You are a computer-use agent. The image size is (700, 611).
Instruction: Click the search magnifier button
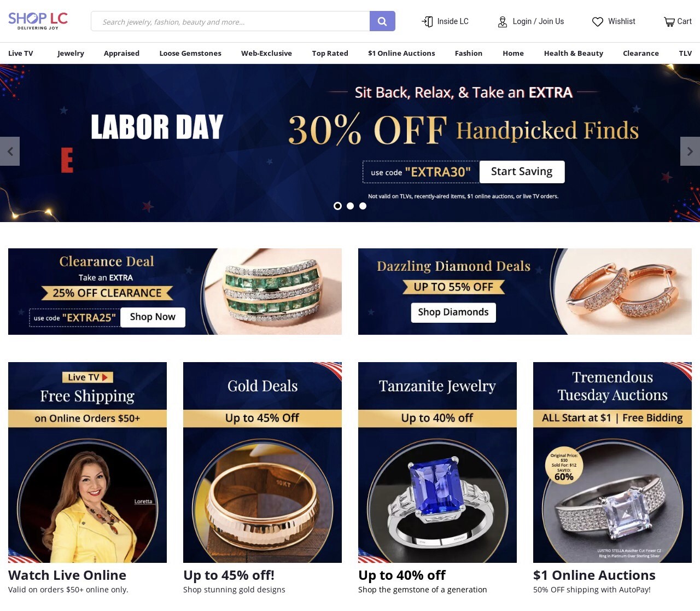click(x=382, y=21)
